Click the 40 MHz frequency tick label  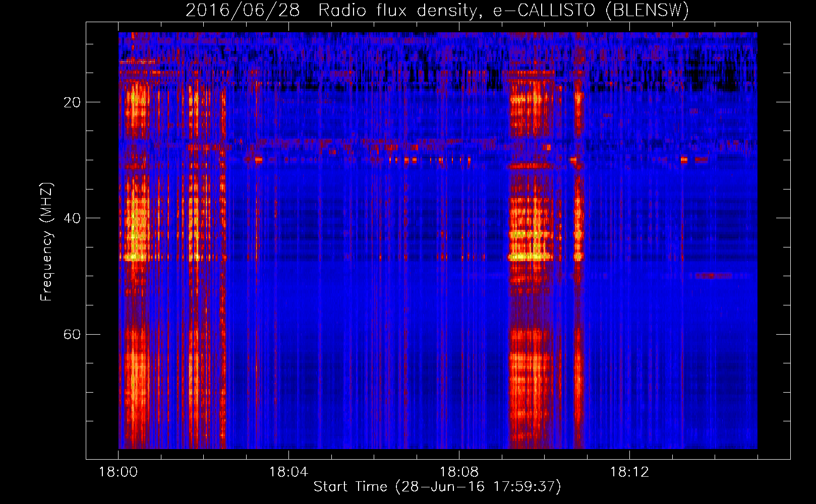click(72, 218)
